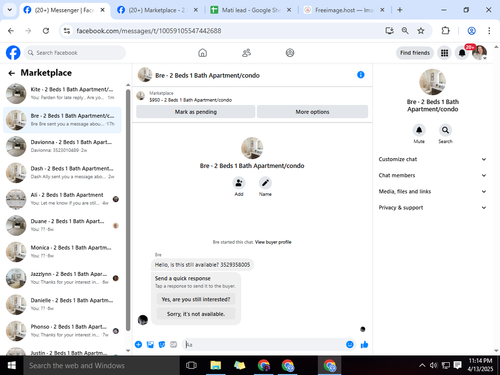
Task: Open browser extensions puzzle icon
Action: (445, 31)
